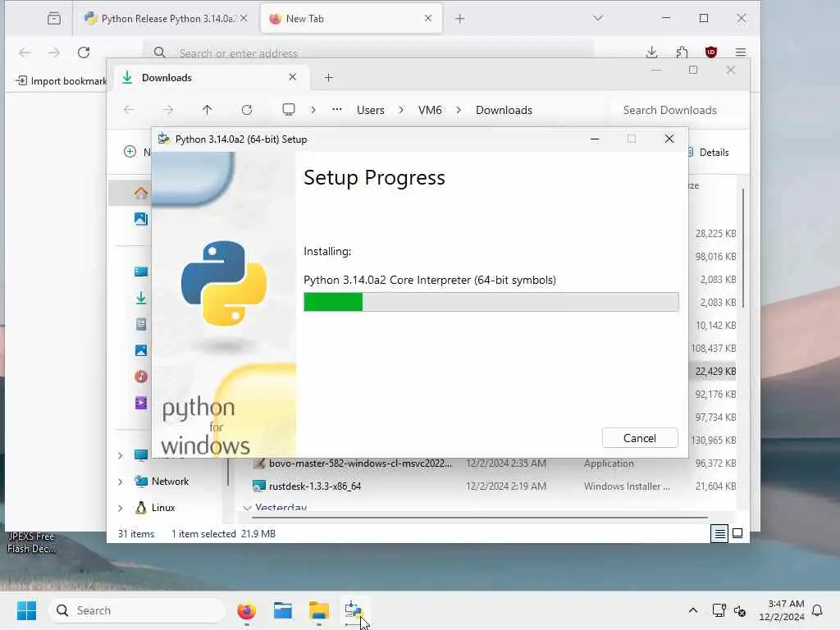
Task: Select Linux in navigation pane
Action: pyautogui.click(x=163, y=507)
